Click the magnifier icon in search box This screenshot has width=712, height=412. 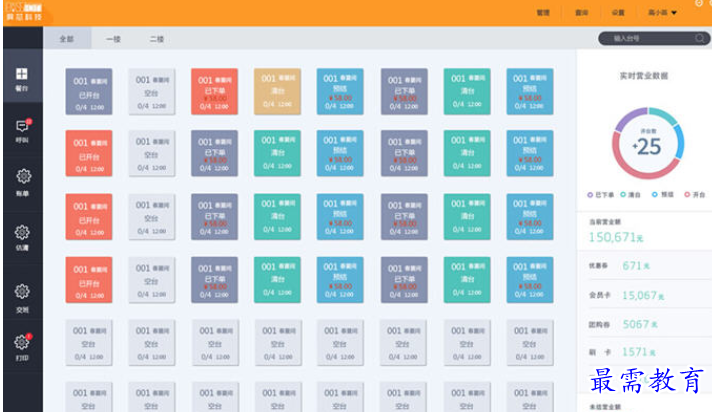(700, 38)
